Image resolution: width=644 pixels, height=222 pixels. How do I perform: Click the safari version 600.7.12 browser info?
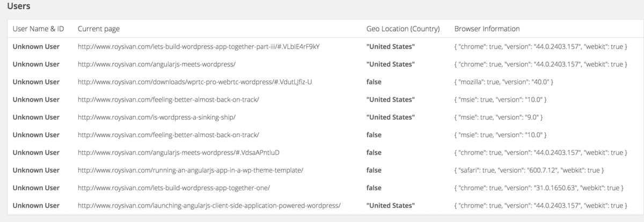(x=530, y=171)
